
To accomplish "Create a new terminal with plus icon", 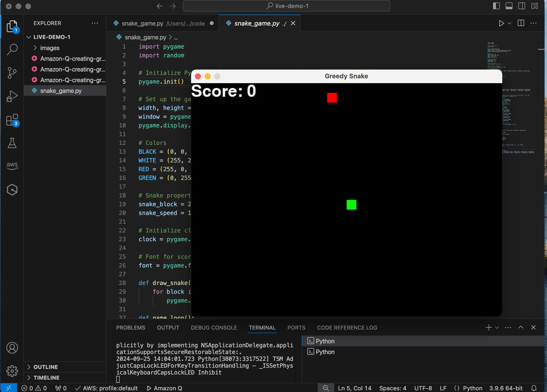I will click(488, 327).
